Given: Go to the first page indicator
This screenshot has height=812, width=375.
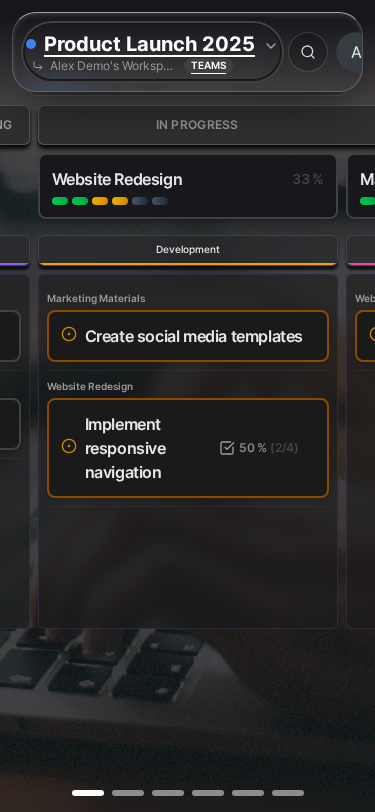Looking at the screenshot, I should [88, 793].
